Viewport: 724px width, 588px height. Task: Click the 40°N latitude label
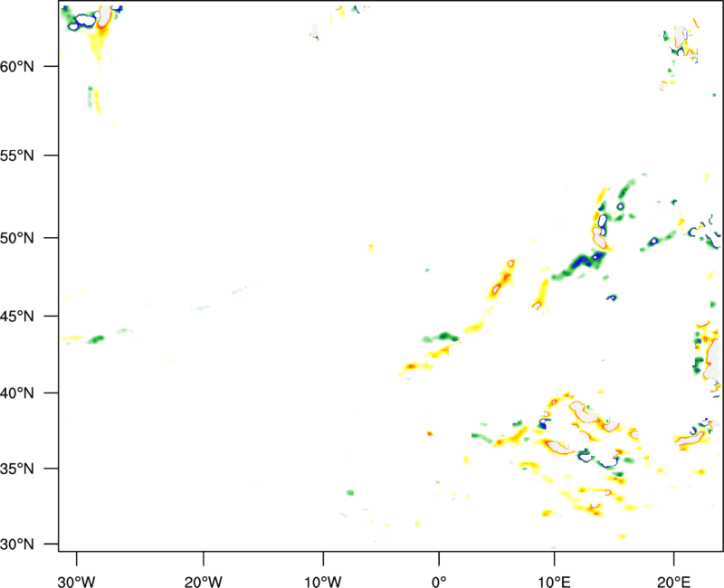17,394
